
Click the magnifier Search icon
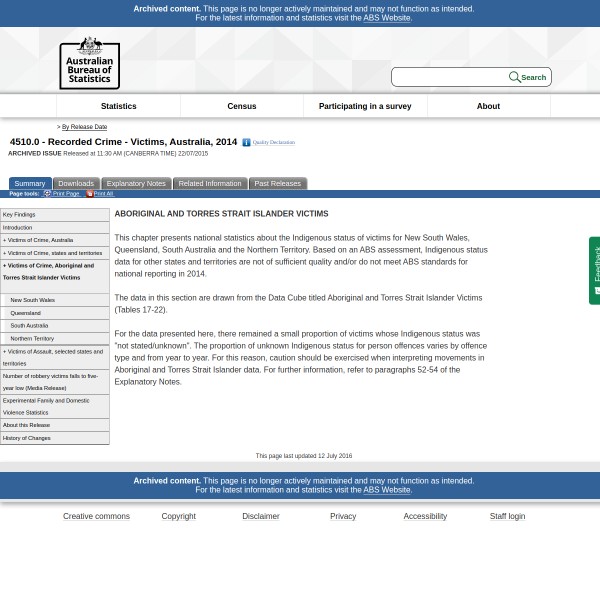pos(515,77)
